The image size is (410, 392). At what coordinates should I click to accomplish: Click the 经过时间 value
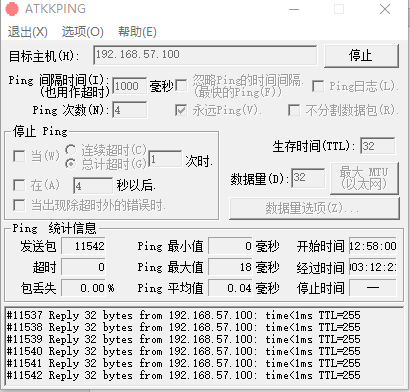[x=373, y=267]
